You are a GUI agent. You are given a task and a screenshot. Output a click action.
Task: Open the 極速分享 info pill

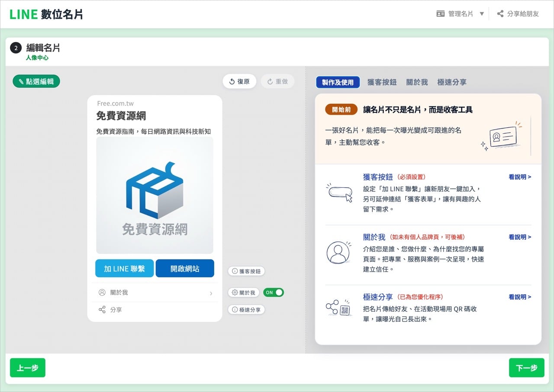click(246, 310)
